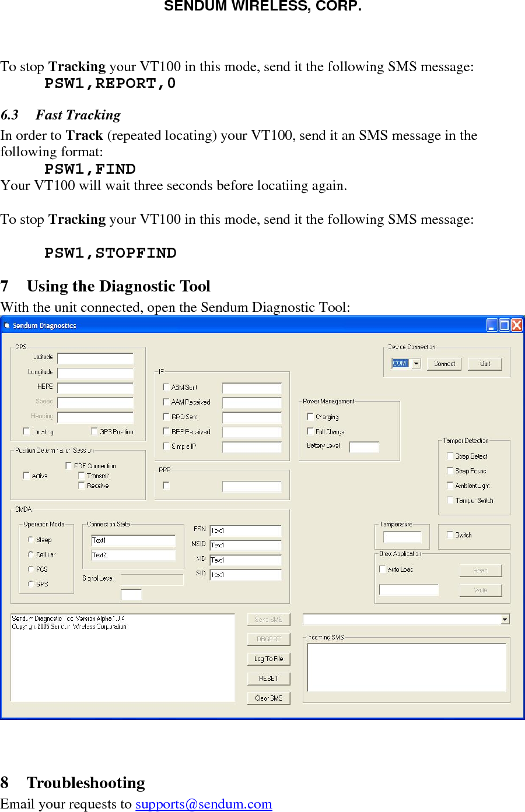Select the Sleep operation mode
Screen dimensions: 525x812
tap(31, 540)
